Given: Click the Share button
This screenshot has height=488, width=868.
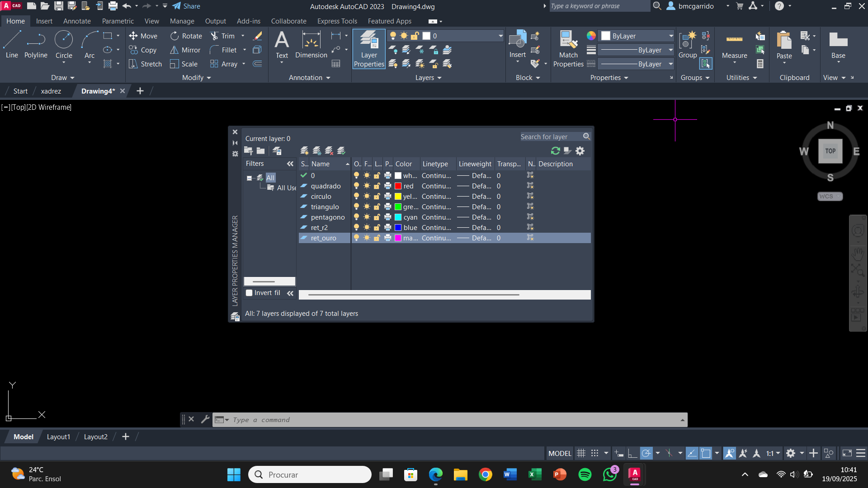Looking at the screenshot, I should click(186, 6).
